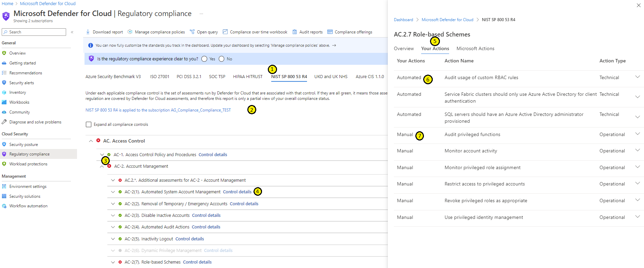
Task: Expand the Audit privileged functions action
Action: 638,134
